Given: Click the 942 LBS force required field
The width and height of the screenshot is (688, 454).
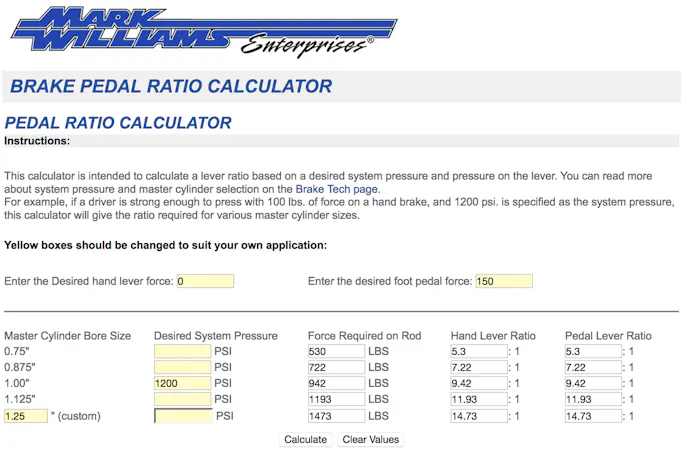Looking at the screenshot, I should click(336, 384).
